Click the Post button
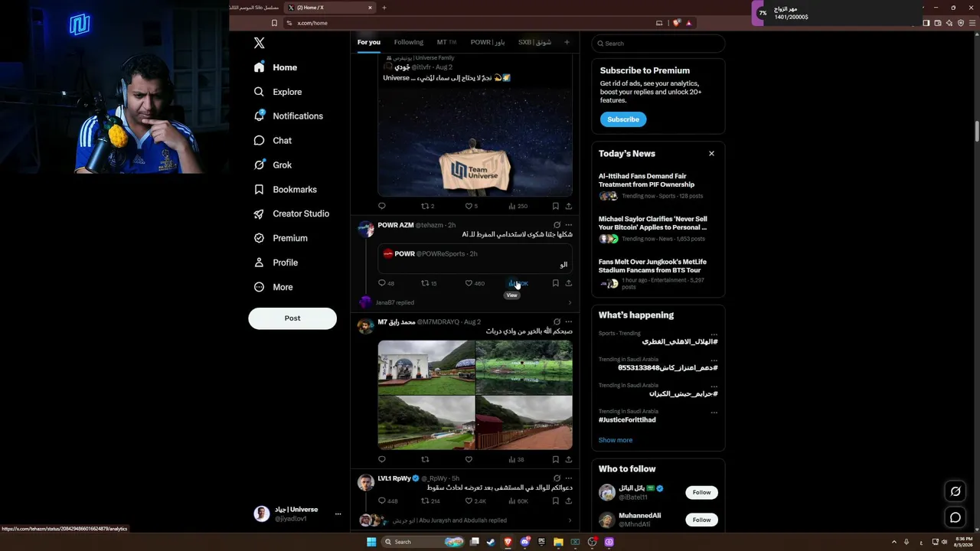Screen dimensions: 980x551 click(292, 318)
